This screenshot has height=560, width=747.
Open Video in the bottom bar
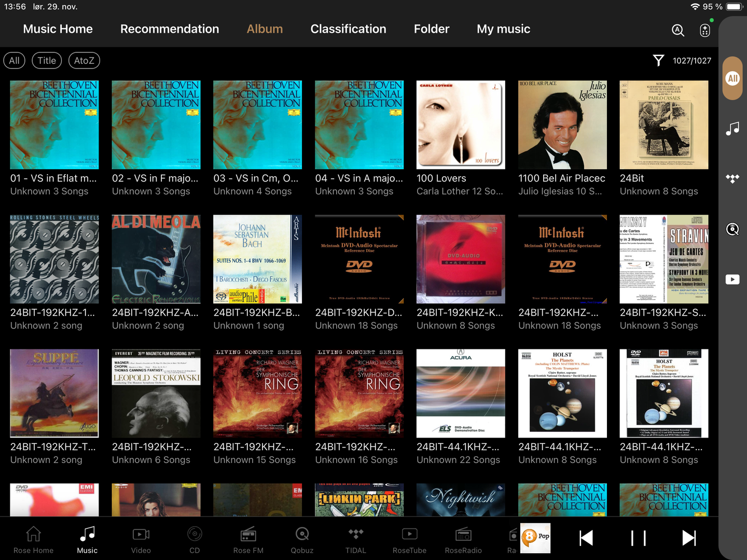click(141, 539)
